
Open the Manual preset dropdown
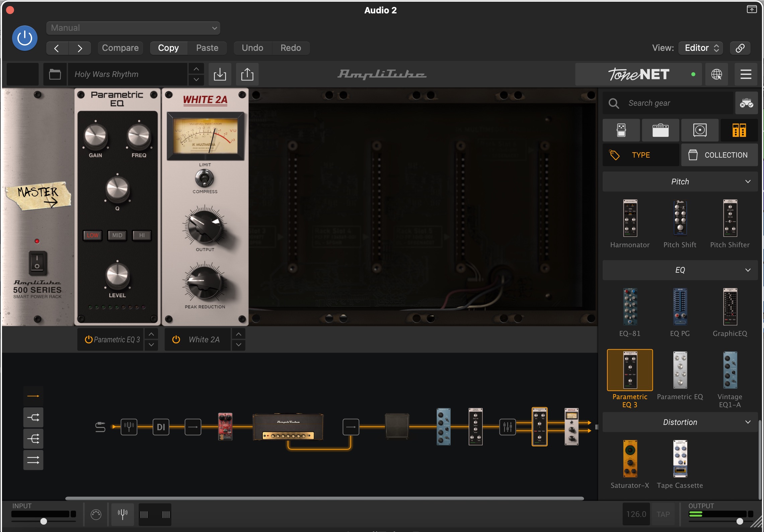click(x=133, y=28)
